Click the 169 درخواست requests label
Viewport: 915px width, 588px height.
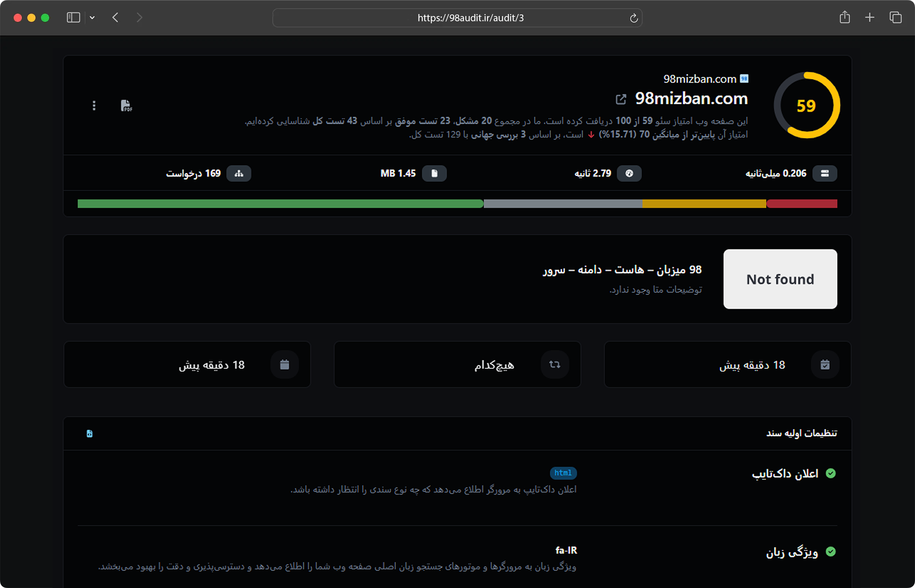point(193,173)
